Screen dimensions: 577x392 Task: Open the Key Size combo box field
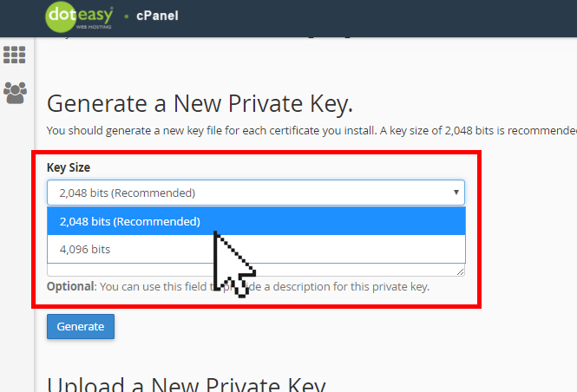(x=256, y=193)
